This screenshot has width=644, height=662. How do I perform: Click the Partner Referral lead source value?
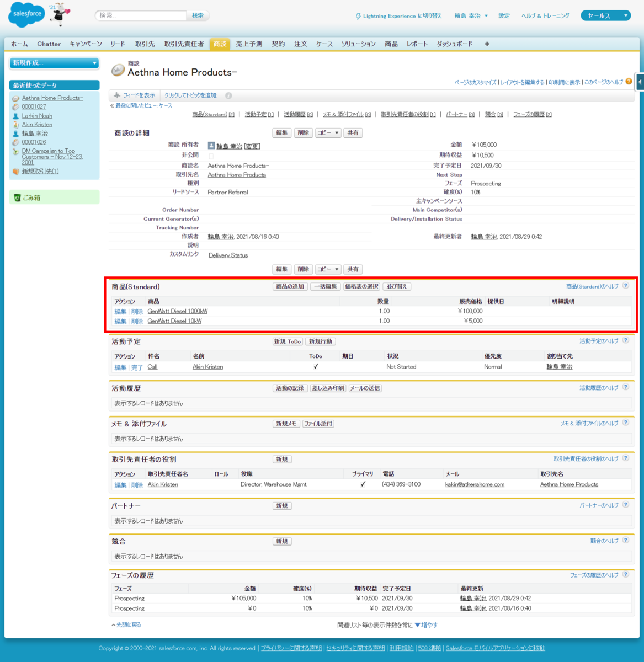click(x=228, y=193)
